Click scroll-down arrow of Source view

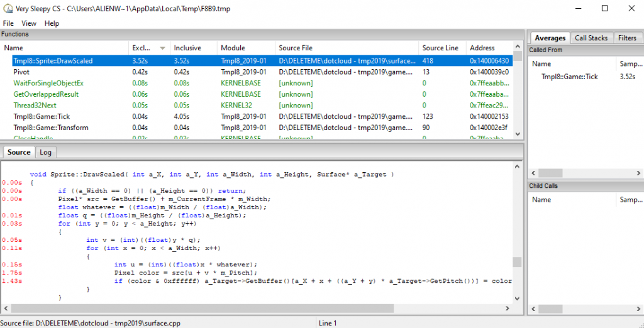click(x=517, y=299)
